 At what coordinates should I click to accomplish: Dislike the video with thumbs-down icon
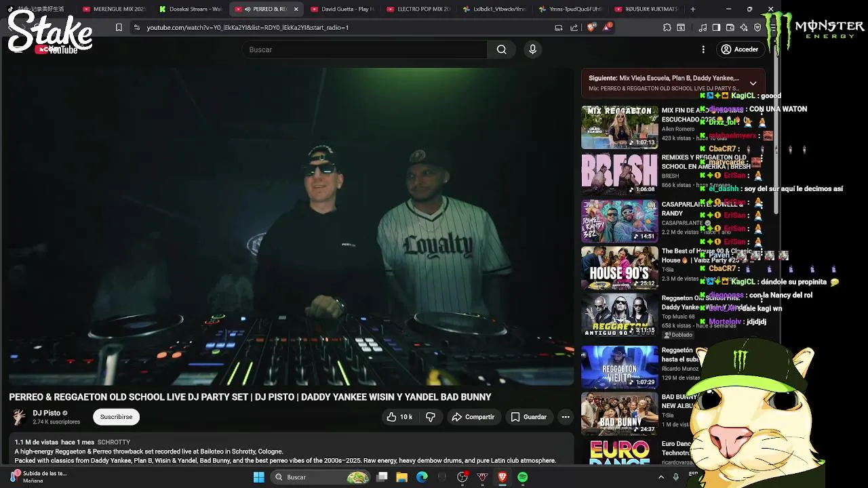[x=430, y=417]
